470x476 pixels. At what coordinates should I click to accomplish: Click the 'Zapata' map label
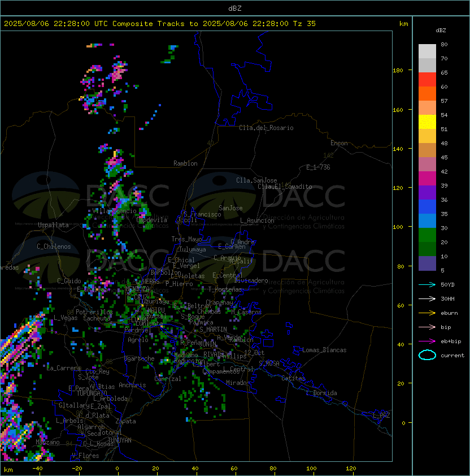tap(125, 421)
